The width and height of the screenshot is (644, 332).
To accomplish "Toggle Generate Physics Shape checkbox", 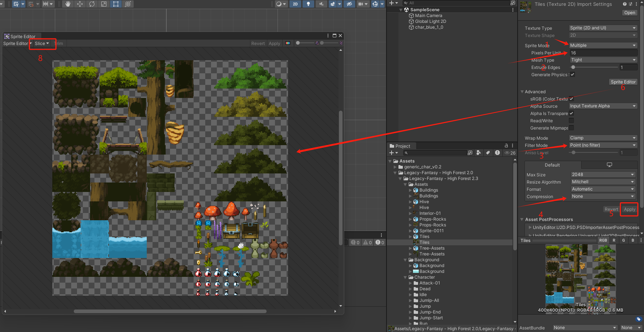I will (572, 74).
